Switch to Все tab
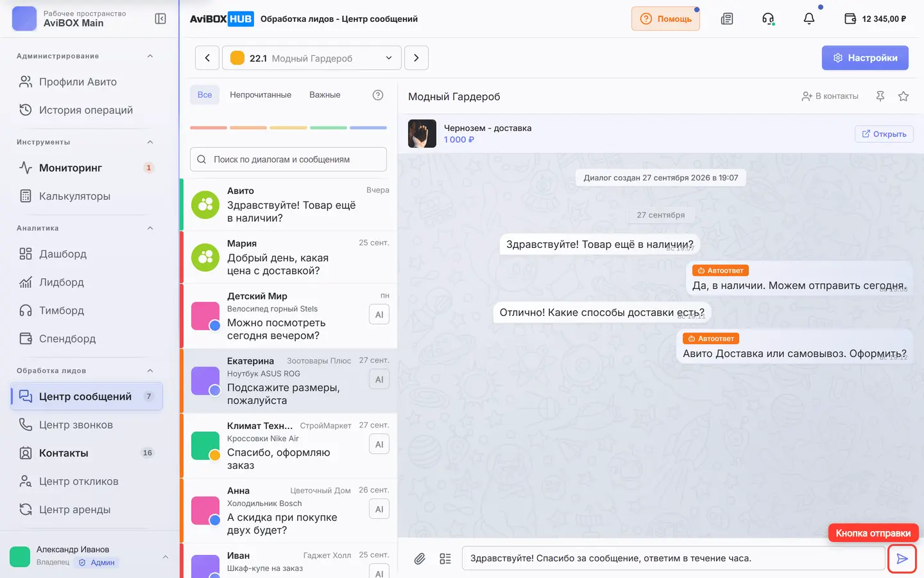 click(205, 94)
